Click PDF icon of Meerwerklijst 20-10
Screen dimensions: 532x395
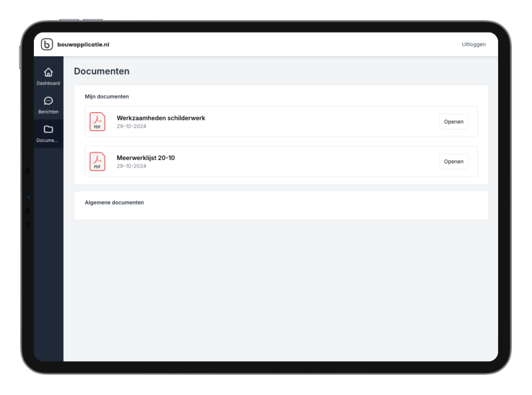point(98,161)
